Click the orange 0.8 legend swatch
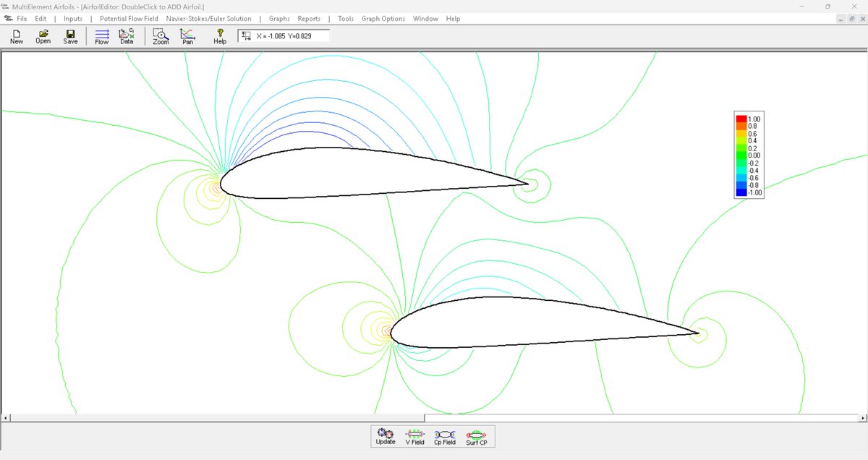 tap(741, 126)
